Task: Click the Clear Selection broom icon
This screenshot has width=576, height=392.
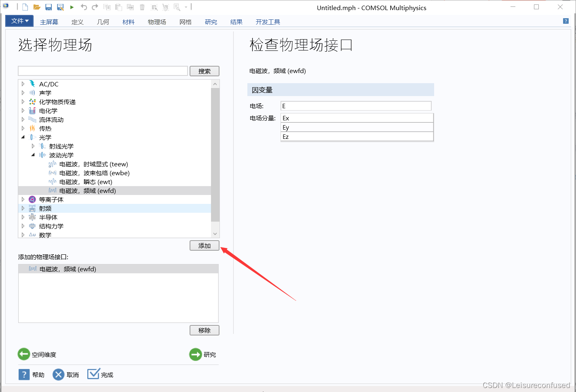Action: click(165, 7)
